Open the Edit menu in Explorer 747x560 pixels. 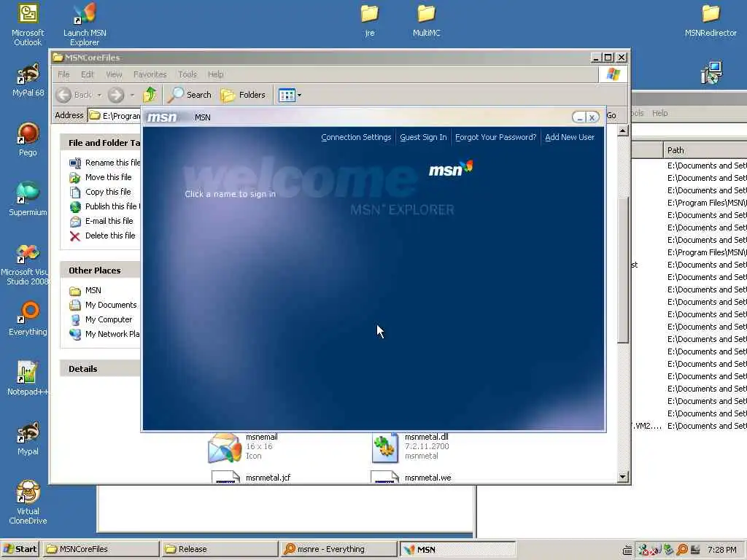(x=88, y=74)
